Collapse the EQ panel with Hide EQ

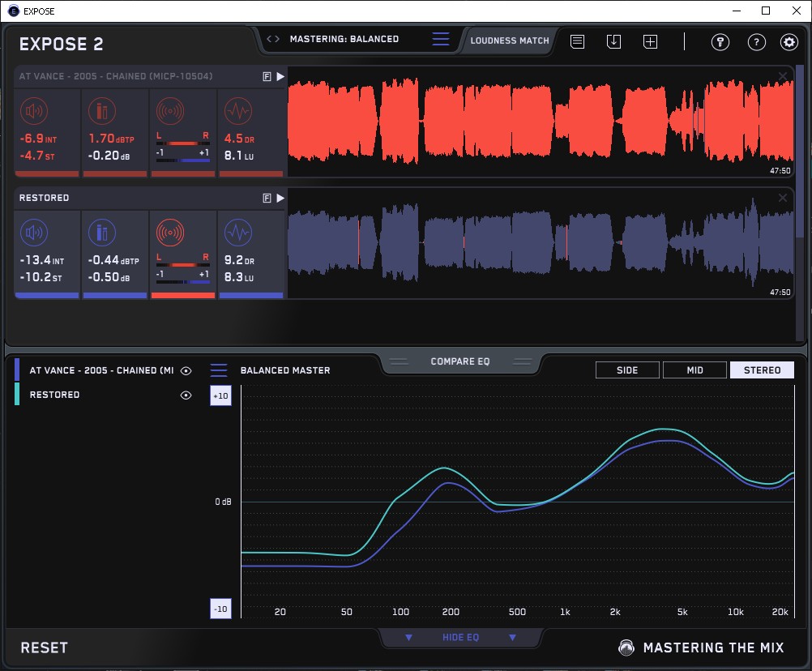(x=460, y=638)
